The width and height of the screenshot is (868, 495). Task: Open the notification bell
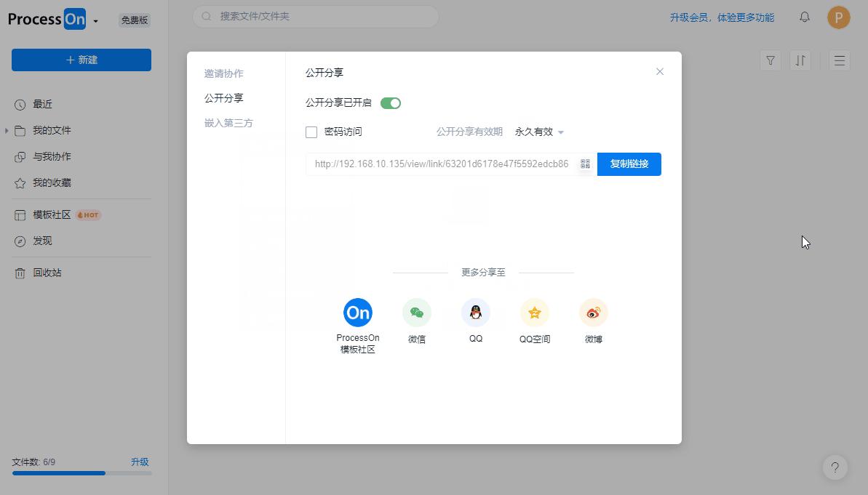click(804, 17)
